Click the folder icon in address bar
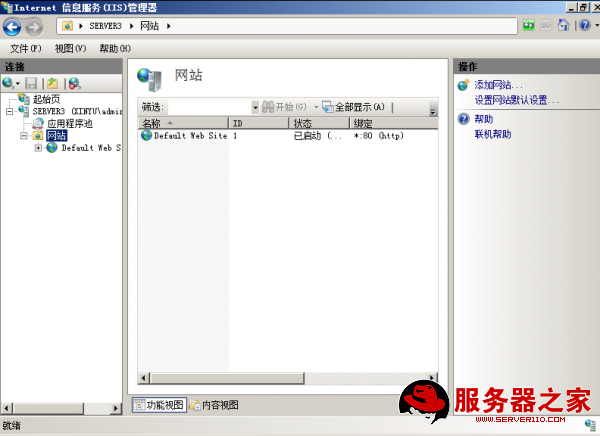600x436 pixels. 67,26
